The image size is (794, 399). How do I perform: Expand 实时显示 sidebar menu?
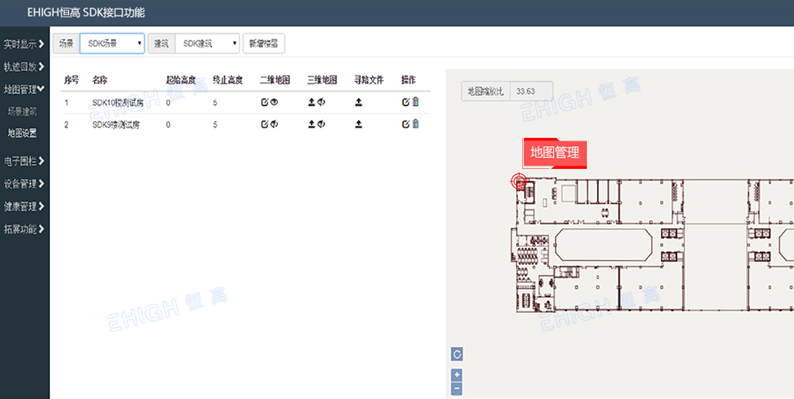(24, 44)
